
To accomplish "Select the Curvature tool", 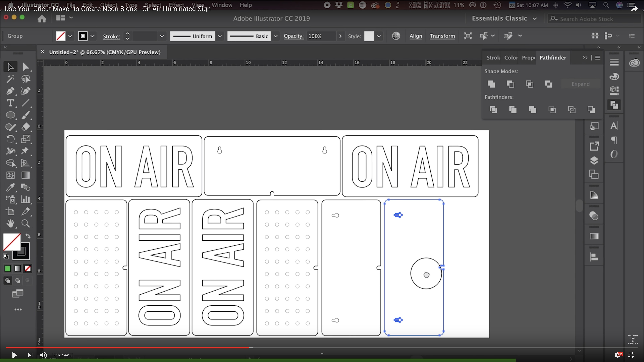I will [26, 91].
